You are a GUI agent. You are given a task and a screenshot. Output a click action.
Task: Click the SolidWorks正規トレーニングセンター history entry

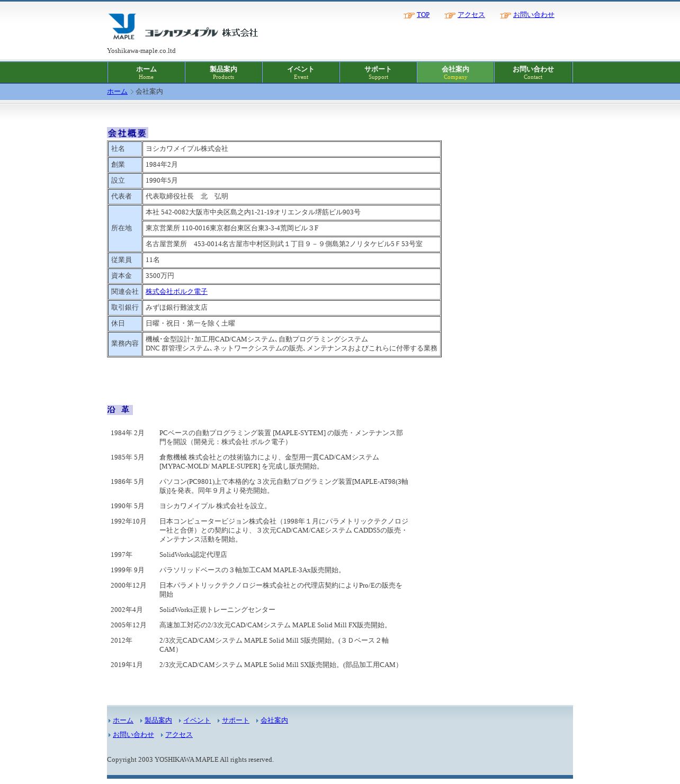pyautogui.click(x=218, y=610)
